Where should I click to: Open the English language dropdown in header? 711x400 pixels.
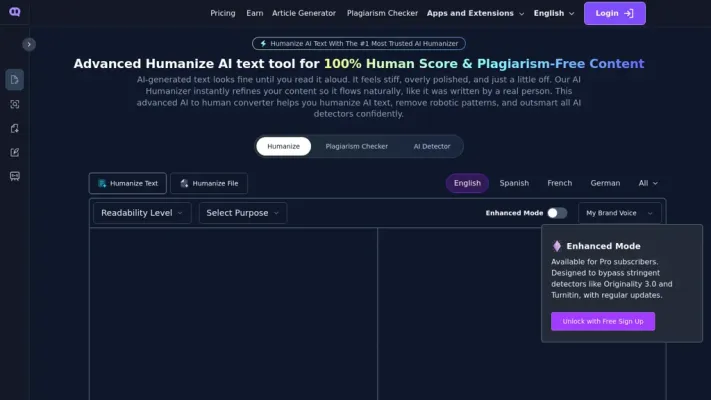pos(554,13)
